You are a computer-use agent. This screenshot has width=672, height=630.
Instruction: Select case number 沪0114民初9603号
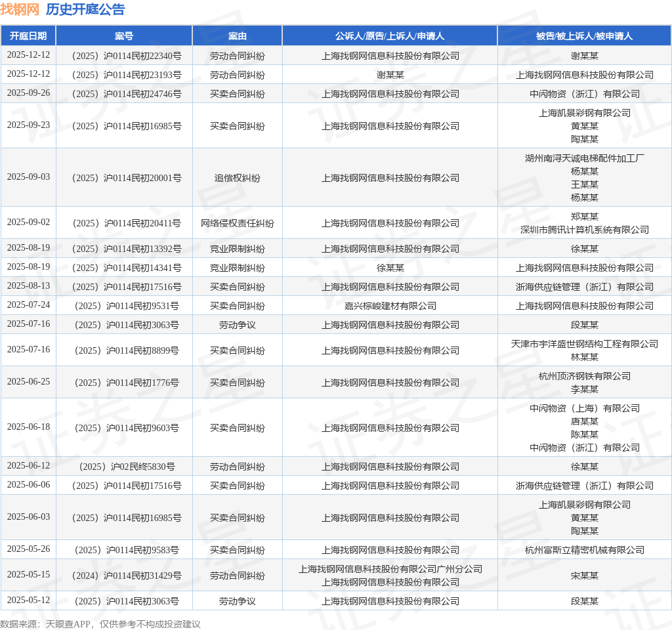[127, 428]
